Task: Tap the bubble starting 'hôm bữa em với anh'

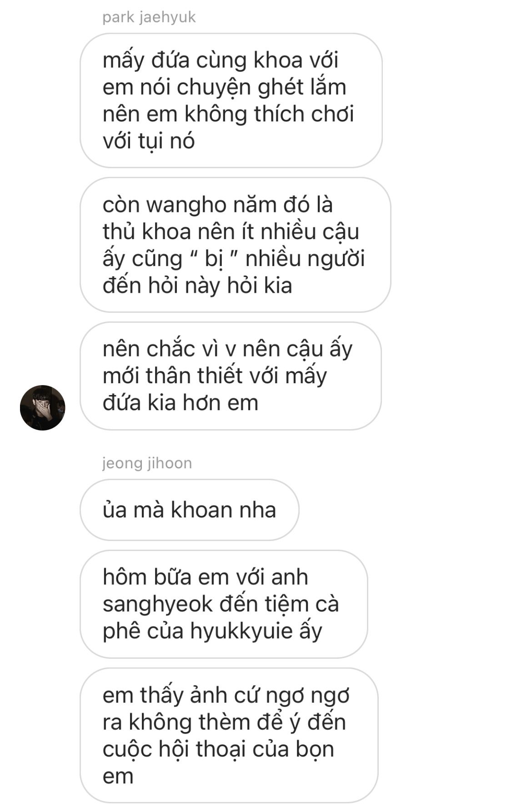Action: [x=224, y=604]
